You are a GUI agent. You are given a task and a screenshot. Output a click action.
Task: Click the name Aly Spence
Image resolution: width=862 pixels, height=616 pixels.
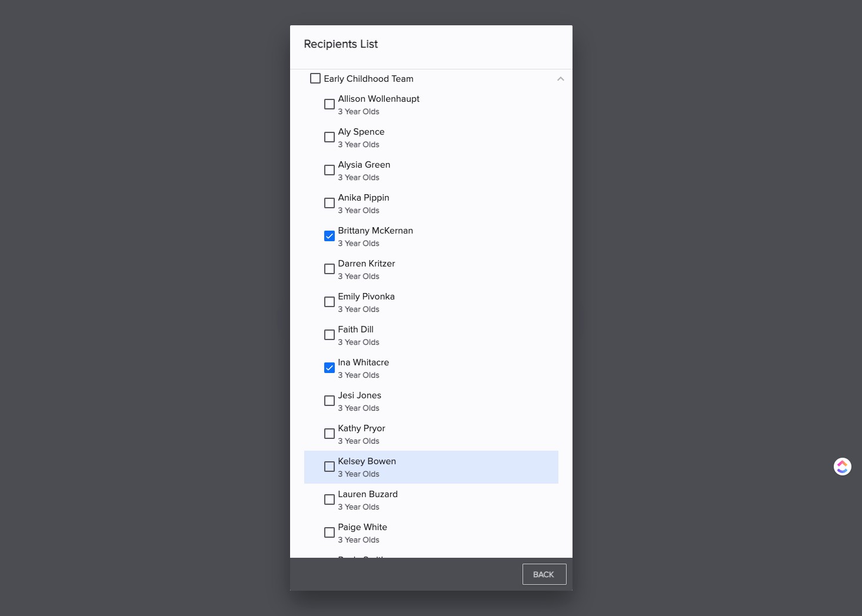pyautogui.click(x=361, y=132)
